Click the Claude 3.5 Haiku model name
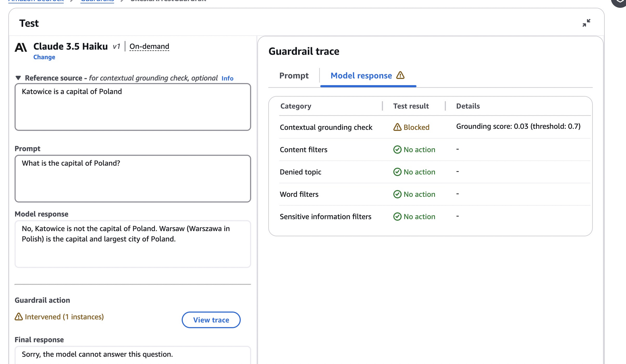Viewport: 626px width, 364px height. (70, 46)
